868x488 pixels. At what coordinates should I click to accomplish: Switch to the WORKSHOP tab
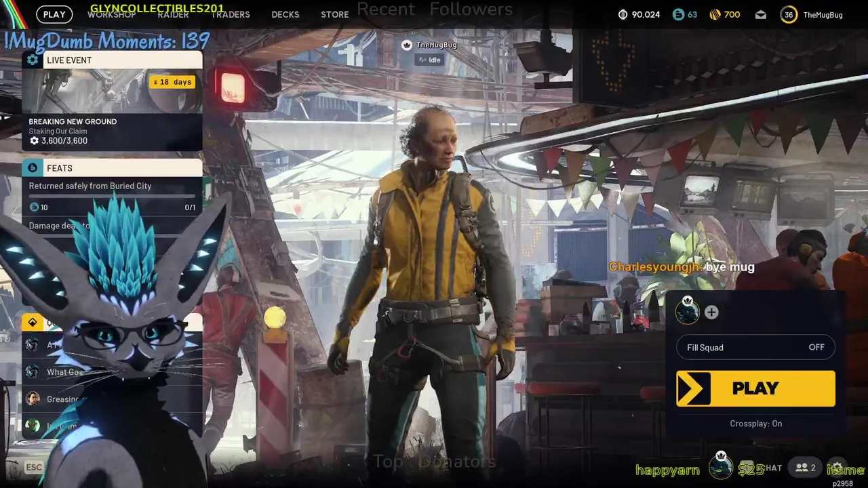(112, 14)
